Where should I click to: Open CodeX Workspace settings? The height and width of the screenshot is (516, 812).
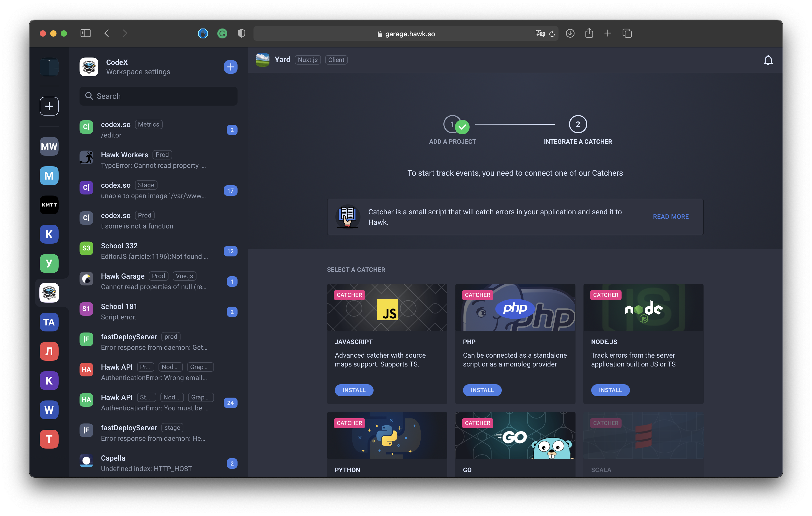coord(138,72)
